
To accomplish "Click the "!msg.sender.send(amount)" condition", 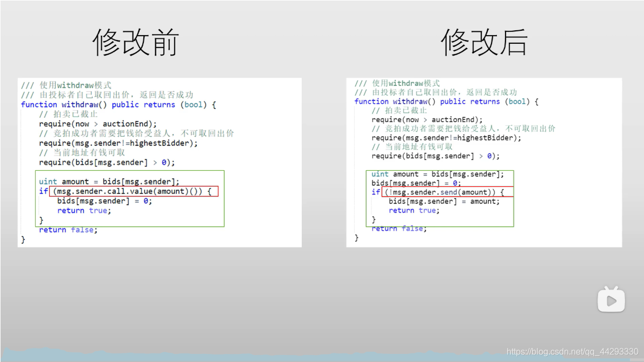I will (440, 192).
